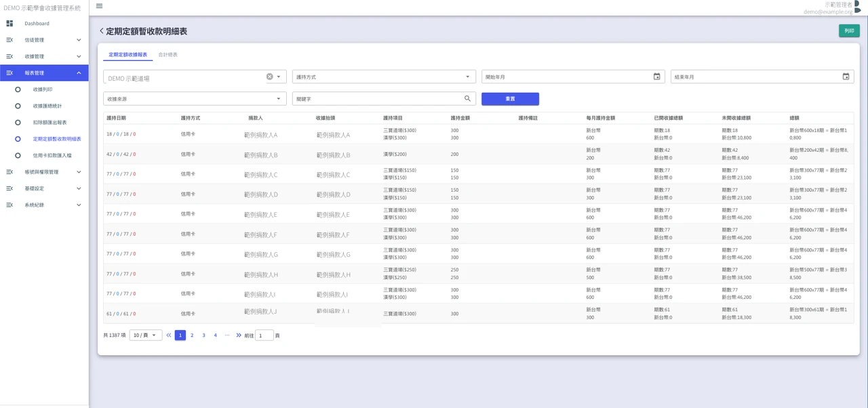
Task: Click the search magnifier icon in 關鍵字 field
Action: tap(467, 99)
